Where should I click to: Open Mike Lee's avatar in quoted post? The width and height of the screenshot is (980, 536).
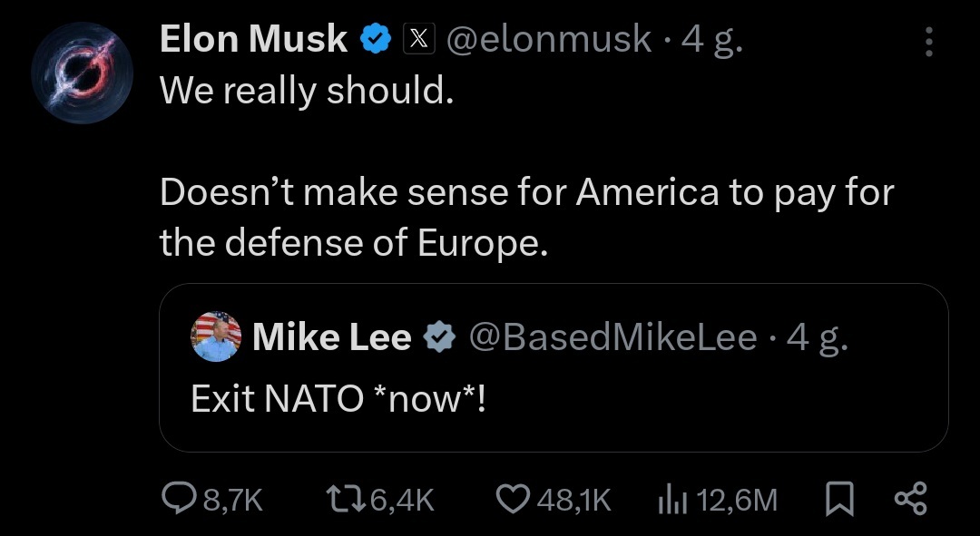tap(217, 337)
